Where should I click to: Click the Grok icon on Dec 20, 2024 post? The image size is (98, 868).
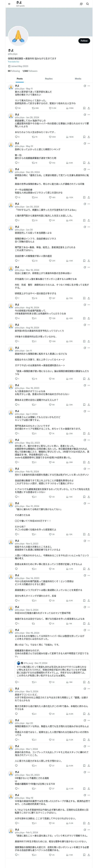coord(84,169)
